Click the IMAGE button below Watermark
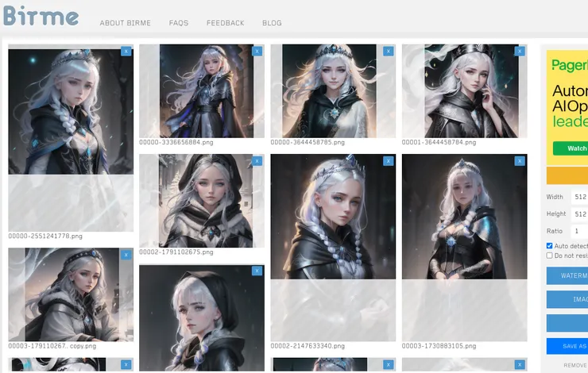The image size is (588, 373). pos(567,299)
